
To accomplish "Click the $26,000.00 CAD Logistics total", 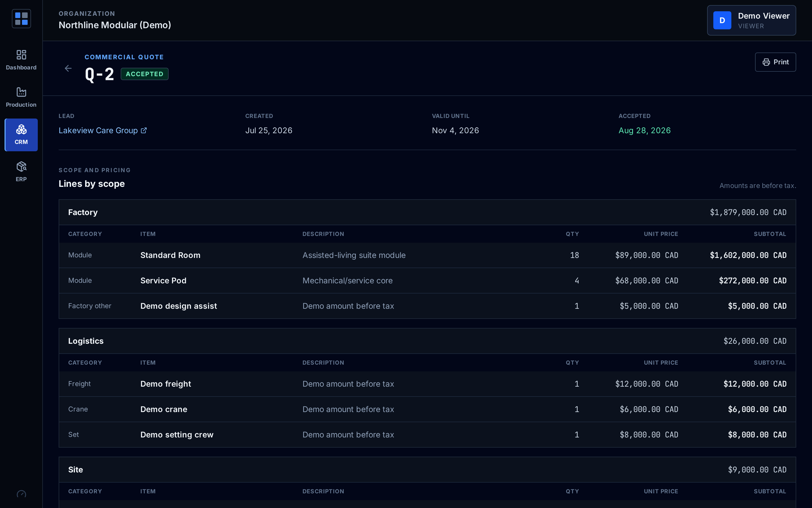I will pyautogui.click(x=754, y=341).
